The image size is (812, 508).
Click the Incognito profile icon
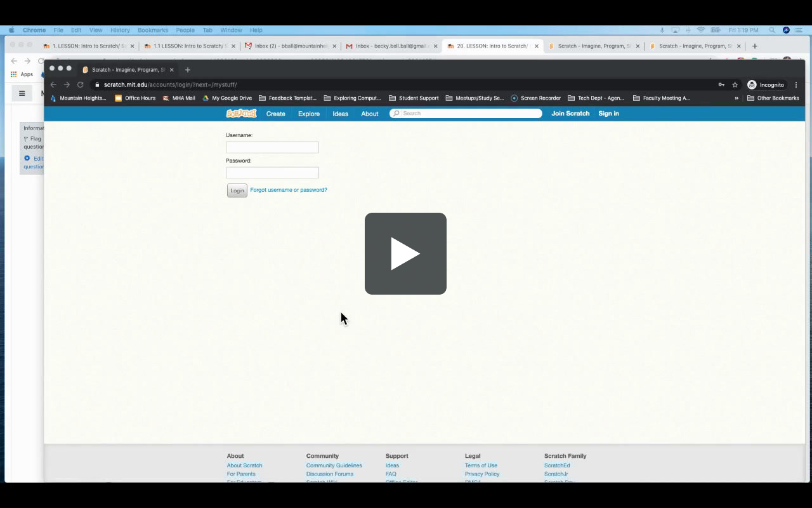(x=752, y=84)
